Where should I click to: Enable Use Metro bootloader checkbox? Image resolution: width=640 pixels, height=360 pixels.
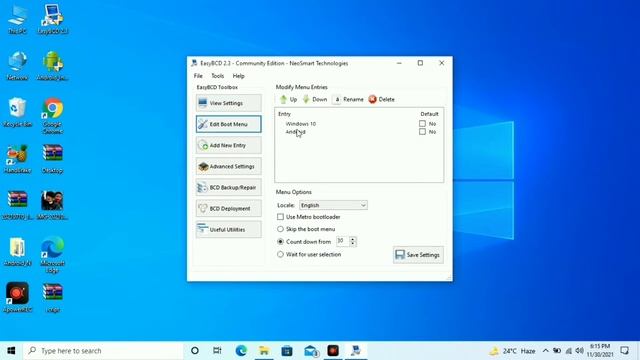(280, 217)
